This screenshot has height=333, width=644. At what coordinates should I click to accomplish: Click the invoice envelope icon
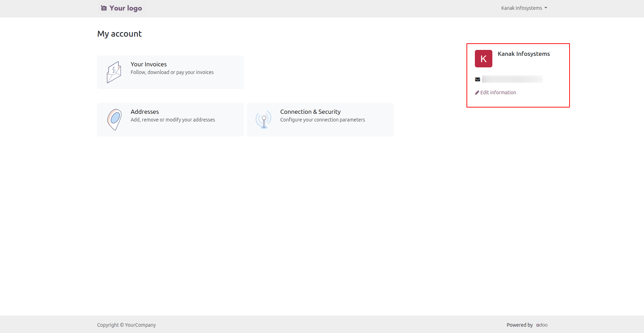point(114,72)
